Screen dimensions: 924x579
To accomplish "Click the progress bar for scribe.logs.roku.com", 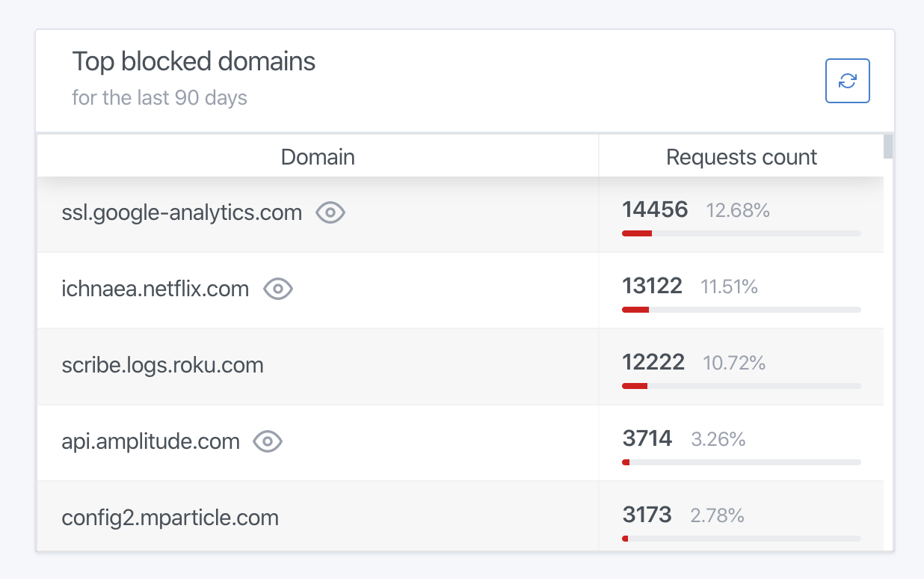I will point(741,385).
